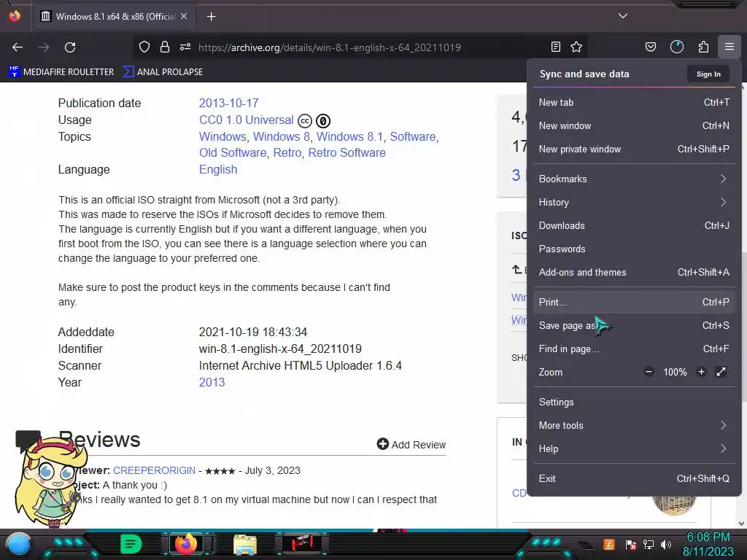
Task: Open a new tab with plus button
Action: click(x=212, y=17)
